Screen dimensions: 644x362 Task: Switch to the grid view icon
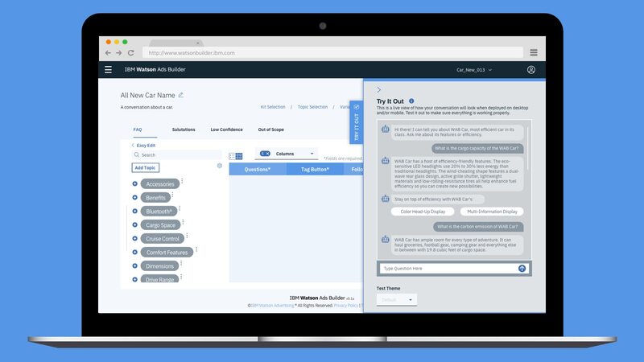coord(239,156)
